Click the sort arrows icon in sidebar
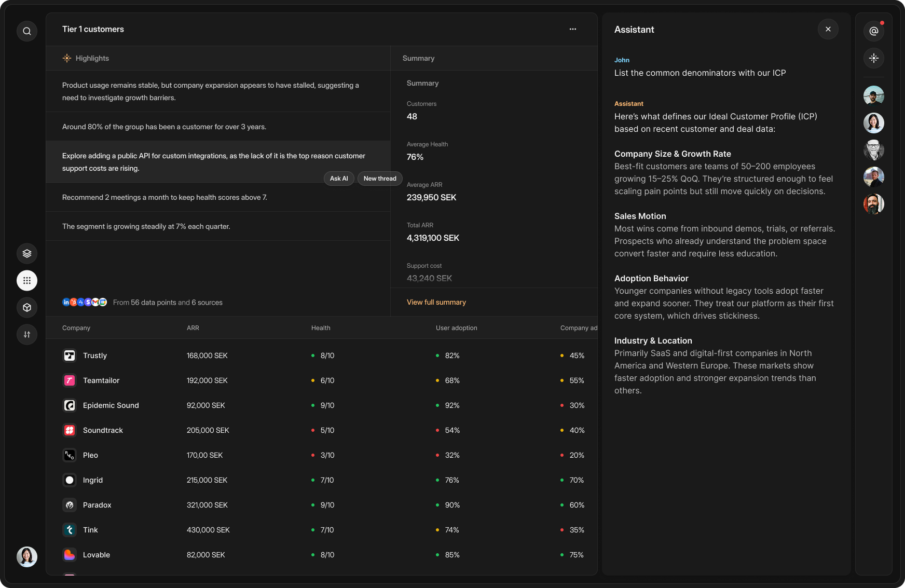The image size is (905, 588). click(x=27, y=335)
